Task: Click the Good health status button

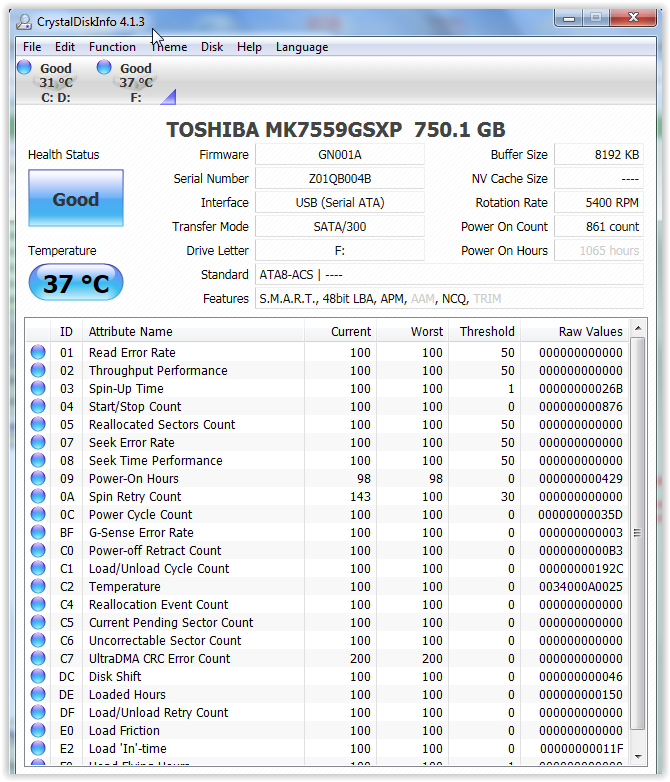Action: coord(76,198)
